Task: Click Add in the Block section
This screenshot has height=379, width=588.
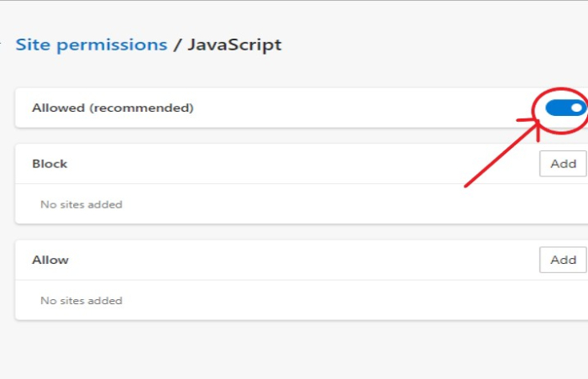Action: pos(563,164)
